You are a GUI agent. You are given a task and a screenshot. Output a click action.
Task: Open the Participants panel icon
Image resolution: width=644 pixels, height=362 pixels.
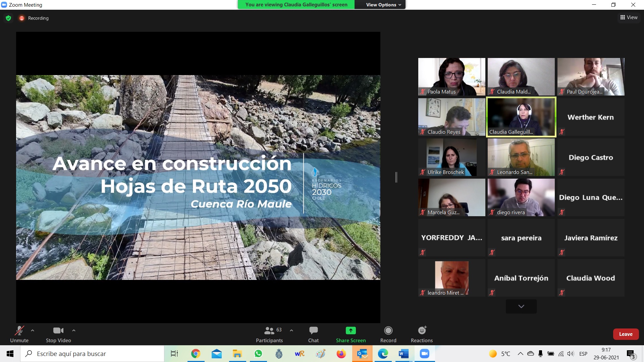(x=269, y=330)
